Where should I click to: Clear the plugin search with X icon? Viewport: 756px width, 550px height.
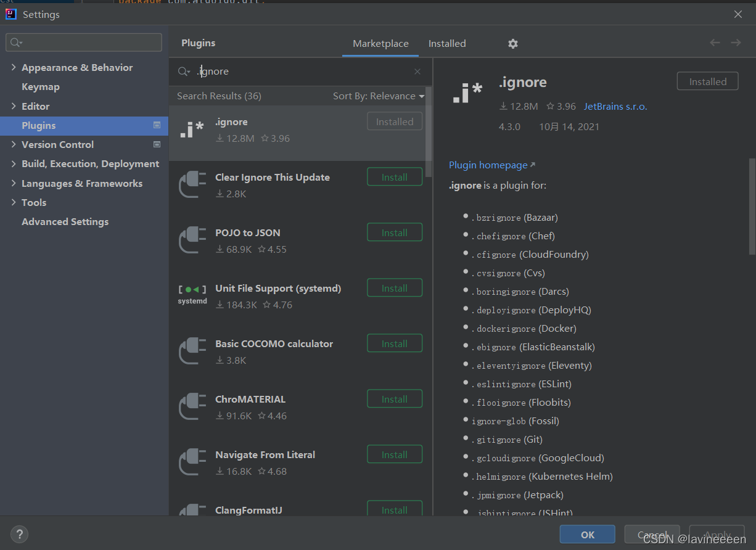pyautogui.click(x=417, y=72)
